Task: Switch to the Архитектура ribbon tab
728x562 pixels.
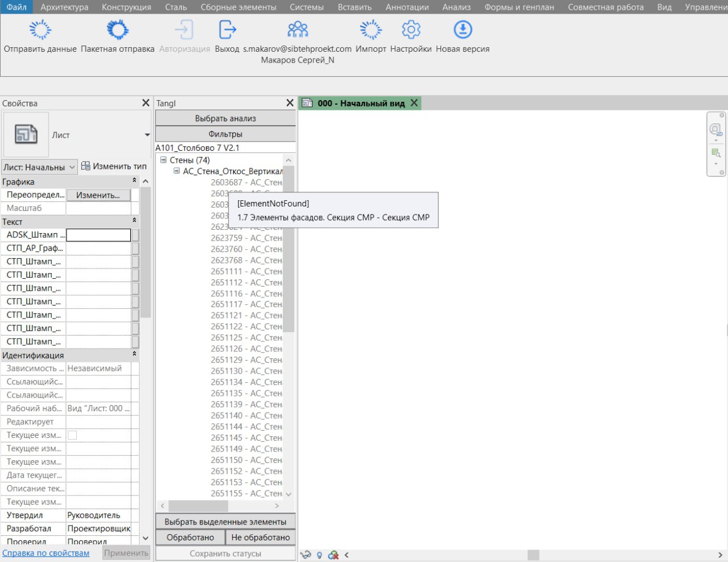Action: click(64, 7)
